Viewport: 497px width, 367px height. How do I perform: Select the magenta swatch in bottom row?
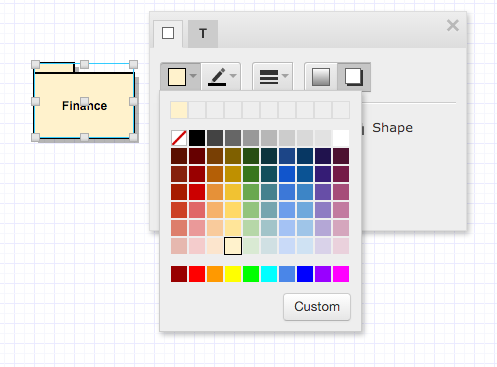click(x=341, y=274)
